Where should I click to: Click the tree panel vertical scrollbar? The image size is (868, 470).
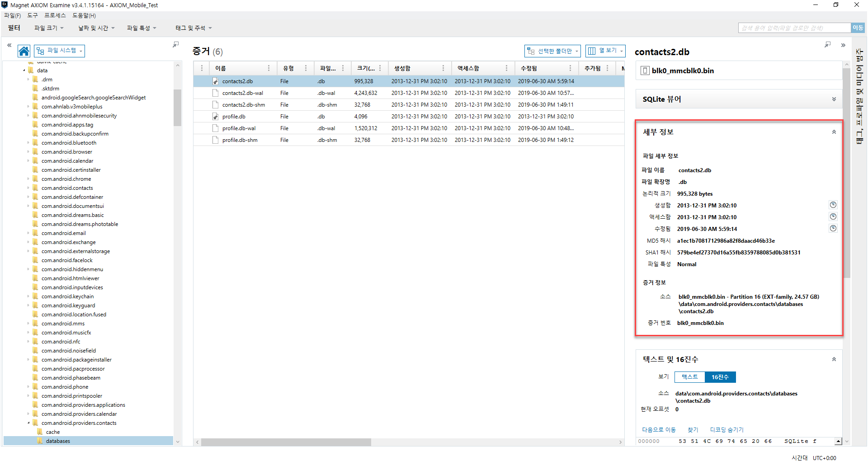(177, 108)
